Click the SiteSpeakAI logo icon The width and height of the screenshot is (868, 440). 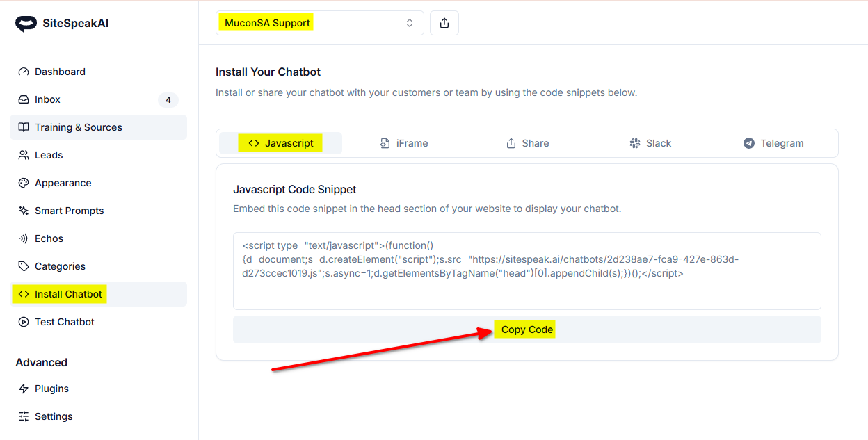[x=26, y=24]
